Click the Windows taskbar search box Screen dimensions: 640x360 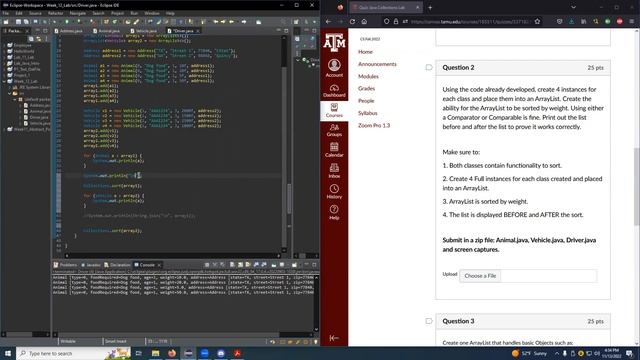pos(73,353)
